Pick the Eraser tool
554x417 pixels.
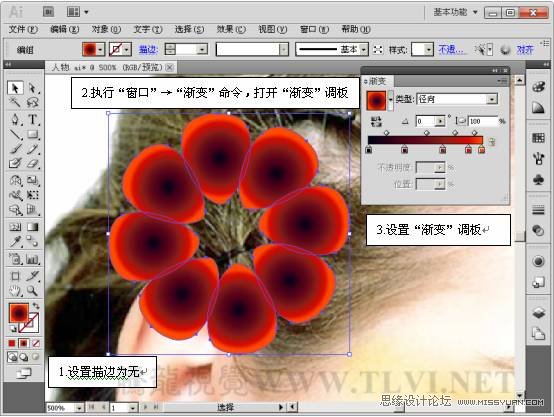click(32, 163)
